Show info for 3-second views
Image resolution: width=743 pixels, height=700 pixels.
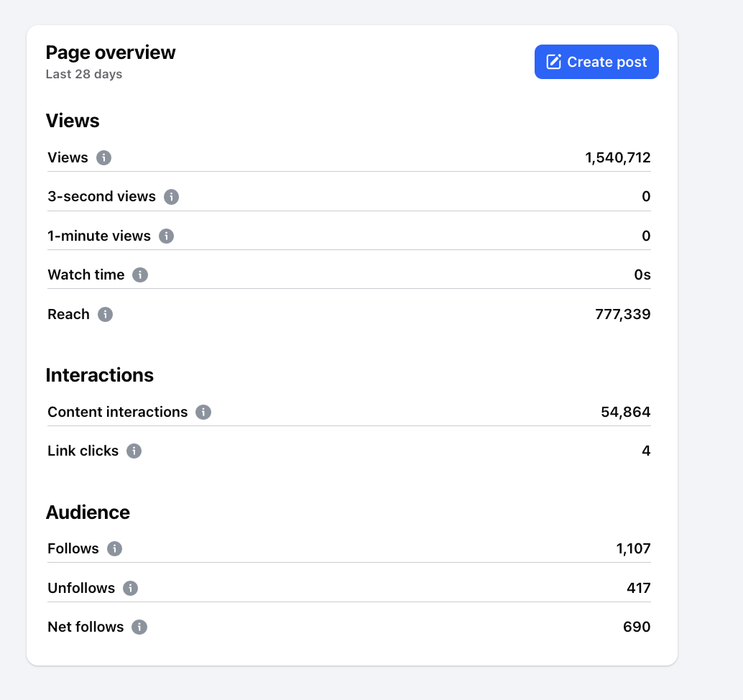(172, 197)
